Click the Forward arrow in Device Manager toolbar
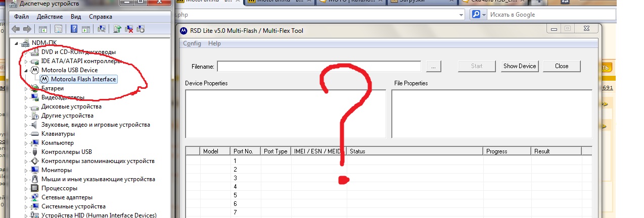The image size is (644, 218). (27, 29)
